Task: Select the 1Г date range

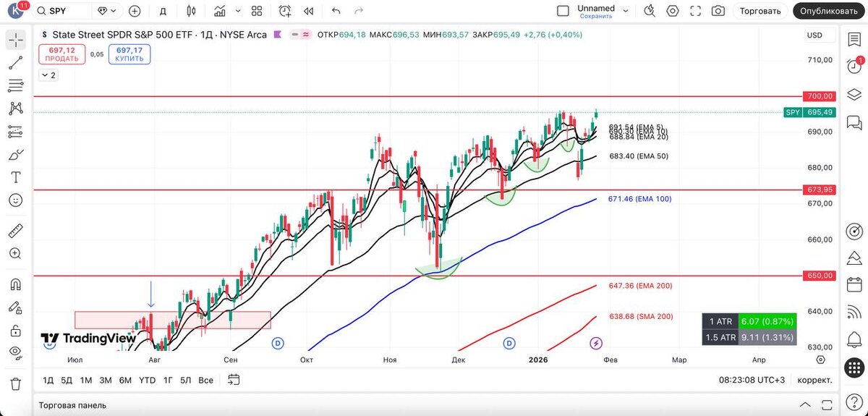Action: pos(168,380)
